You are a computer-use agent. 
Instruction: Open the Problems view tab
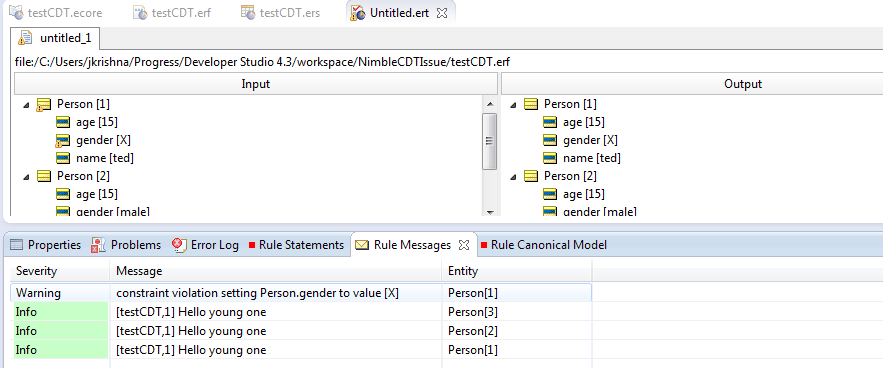coord(127,245)
